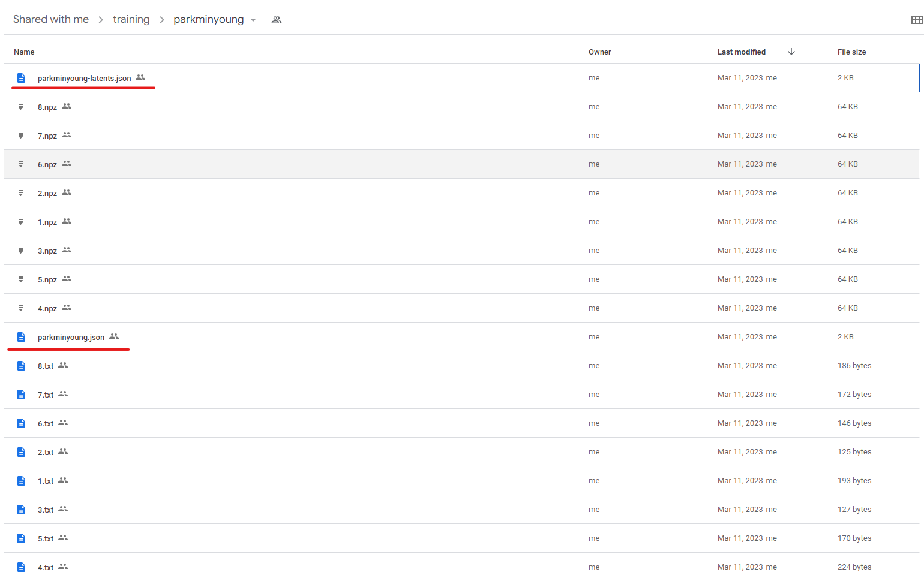Click the File size column header
924x572 pixels.
pos(852,52)
